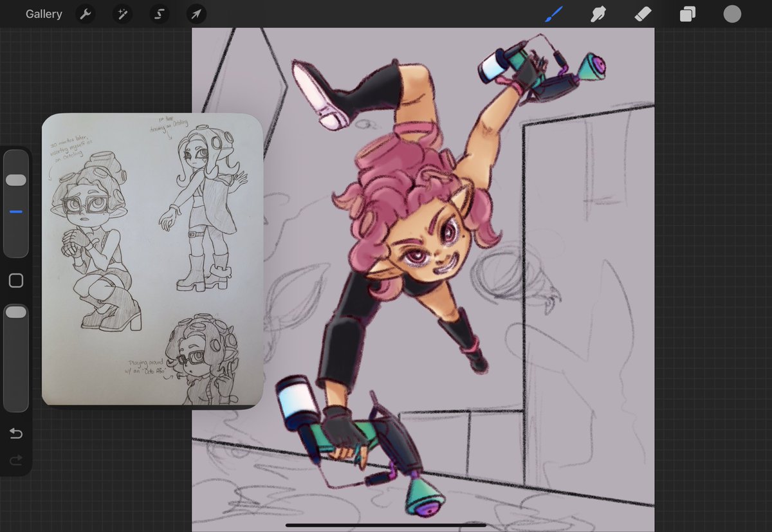The height and width of the screenshot is (532, 772).
Task: Activate the Transform arrow tool
Action: (x=196, y=14)
